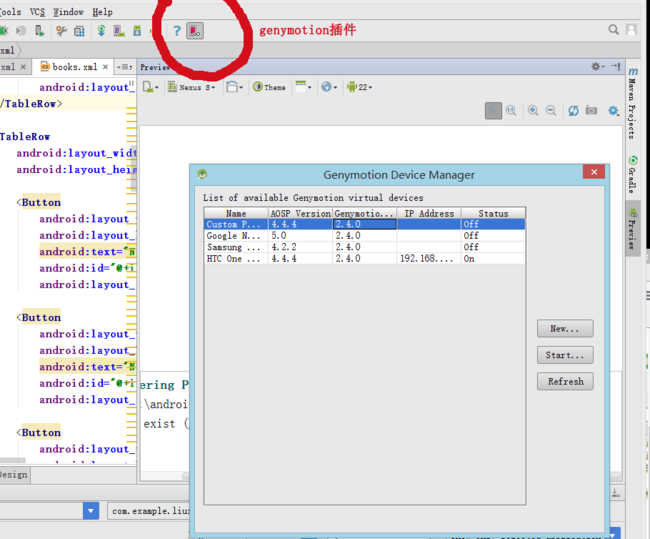Select the Google N... device row

point(365,236)
